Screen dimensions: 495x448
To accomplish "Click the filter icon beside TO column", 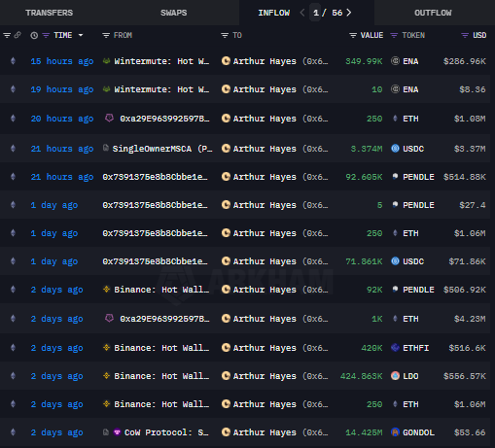I will pyautogui.click(x=225, y=35).
